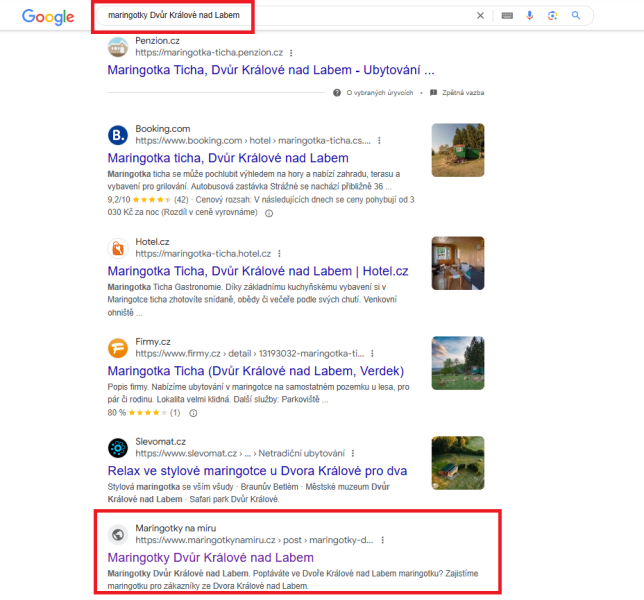Click the URL https://maringotka-ticha.penzion.cz
Screen dimensions: 644x600
(209, 53)
